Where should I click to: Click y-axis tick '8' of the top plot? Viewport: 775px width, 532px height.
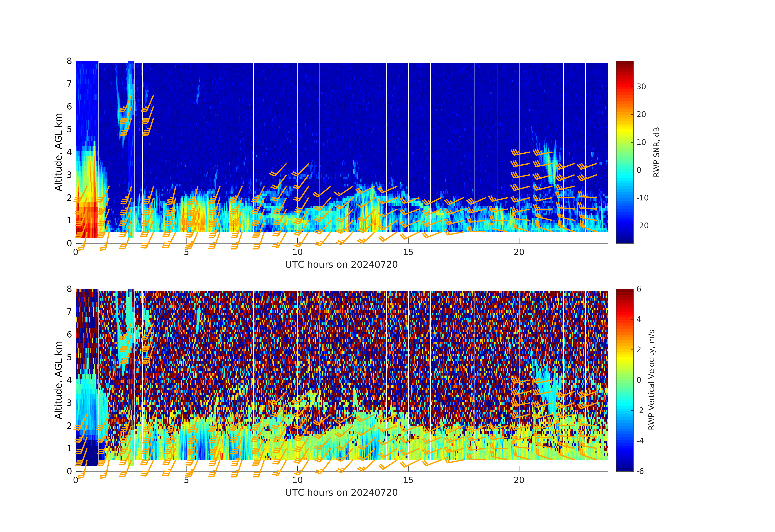tap(69, 61)
